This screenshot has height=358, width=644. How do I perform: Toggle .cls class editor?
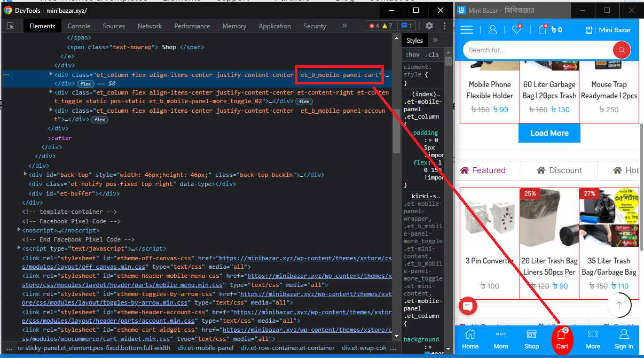432,55
